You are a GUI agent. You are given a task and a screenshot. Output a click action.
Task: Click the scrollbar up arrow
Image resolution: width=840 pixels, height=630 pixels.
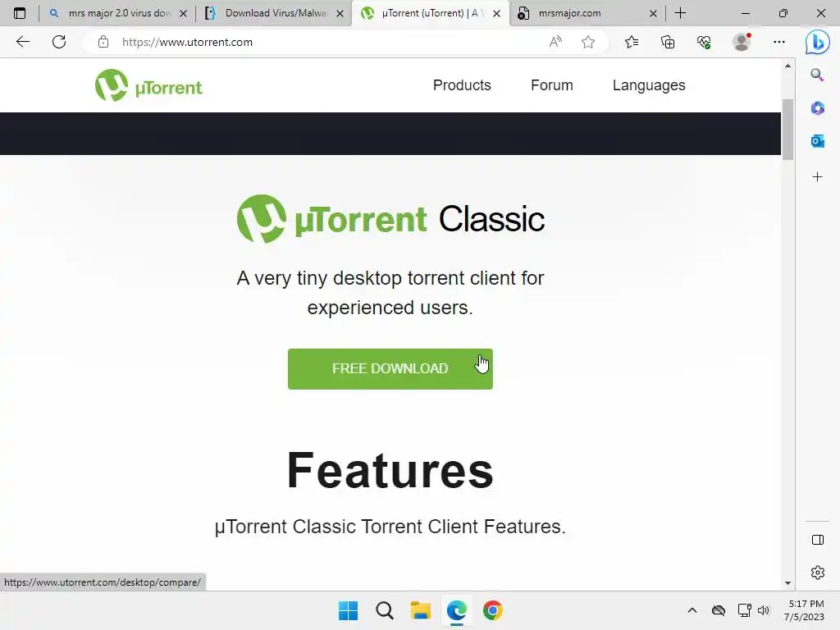pos(787,66)
